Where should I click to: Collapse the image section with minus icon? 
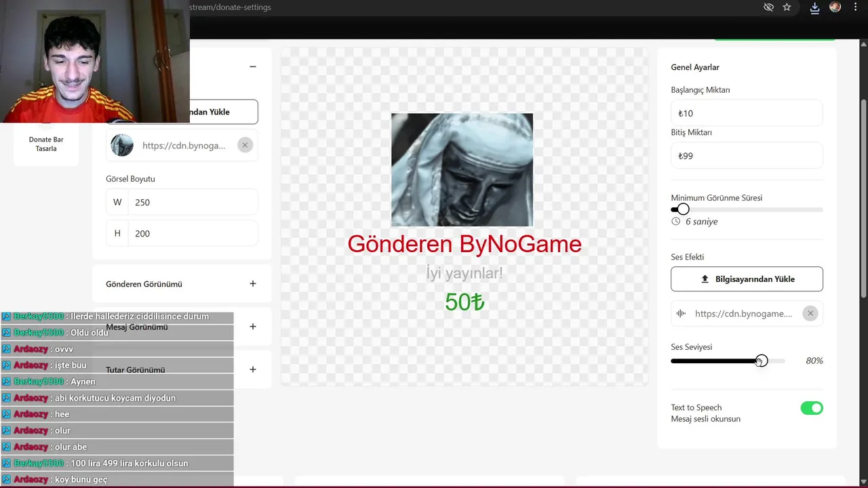pos(253,66)
